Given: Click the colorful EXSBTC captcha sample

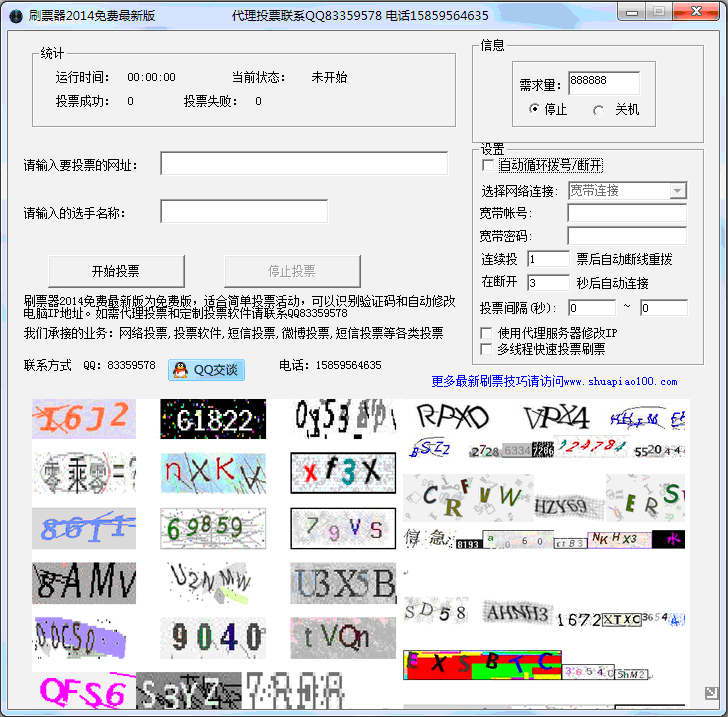Looking at the screenshot, I should click(x=482, y=665).
